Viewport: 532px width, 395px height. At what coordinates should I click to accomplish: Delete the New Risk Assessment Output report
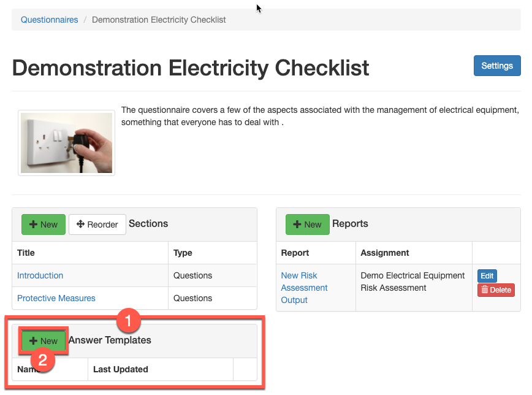(x=496, y=290)
